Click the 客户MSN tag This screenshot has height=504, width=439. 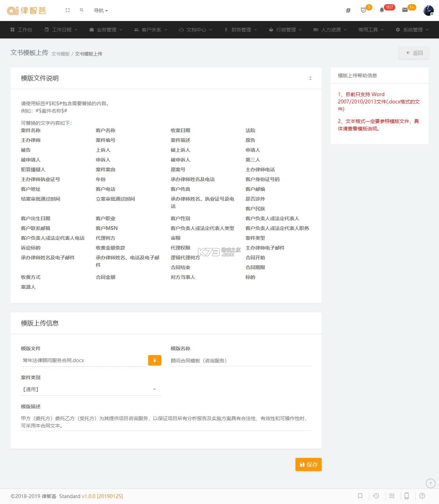coord(107,228)
